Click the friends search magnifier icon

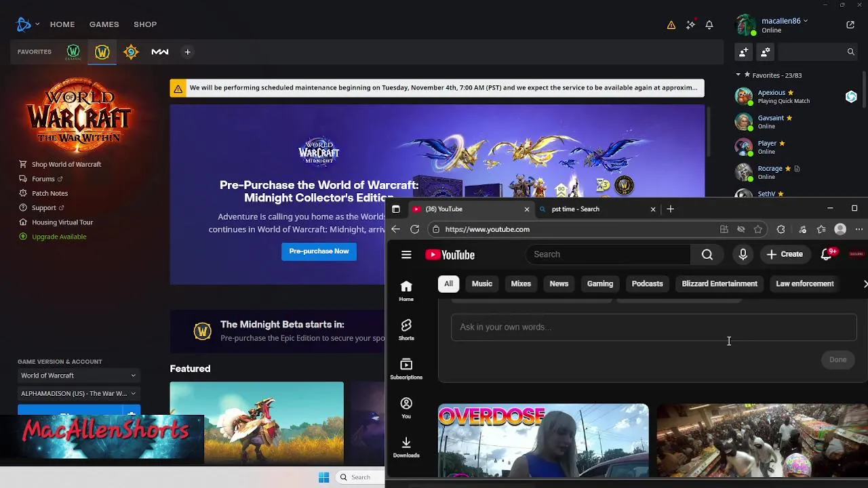coord(851,52)
